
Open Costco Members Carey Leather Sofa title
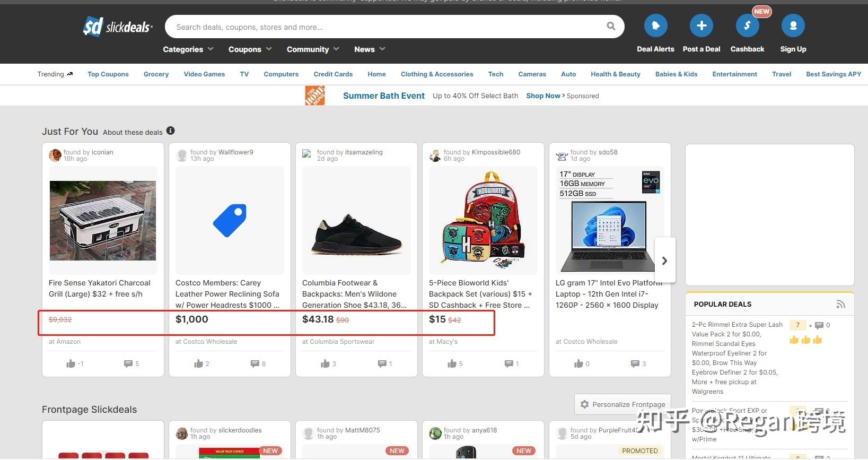[x=227, y=294]
